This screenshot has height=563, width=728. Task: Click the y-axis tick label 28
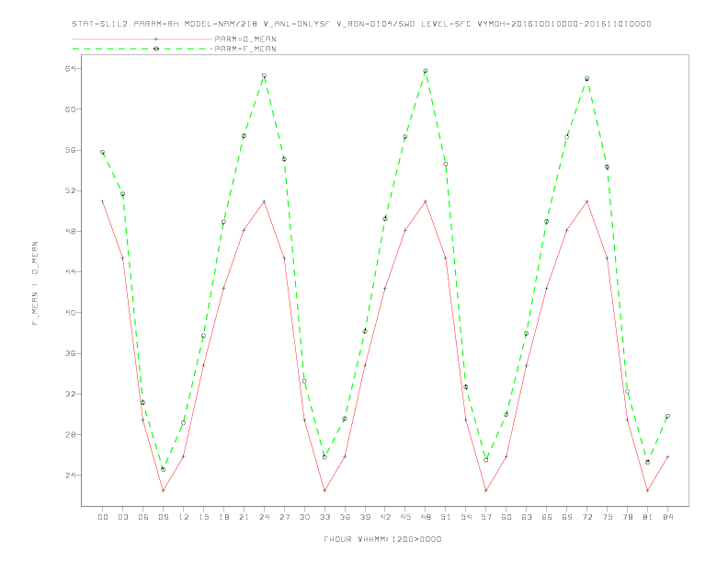[70, 435]
